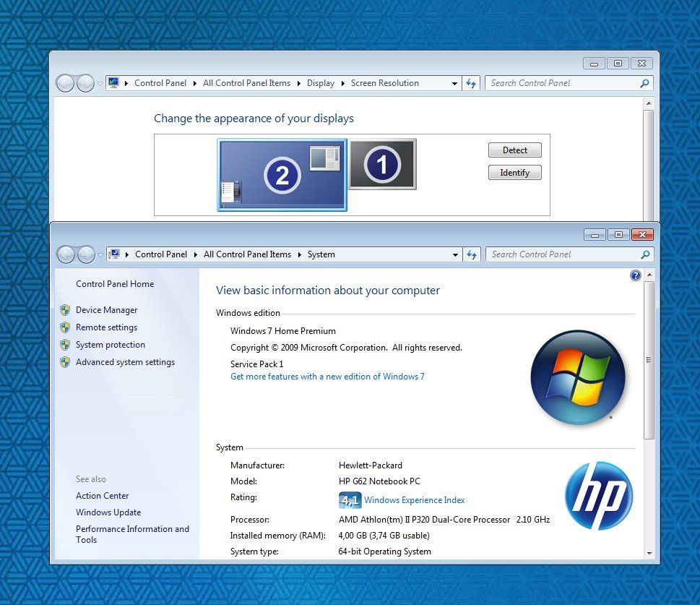Select monitor 2 display thumbnail
This screenshot has width=700, height=605.
point(282,175)
